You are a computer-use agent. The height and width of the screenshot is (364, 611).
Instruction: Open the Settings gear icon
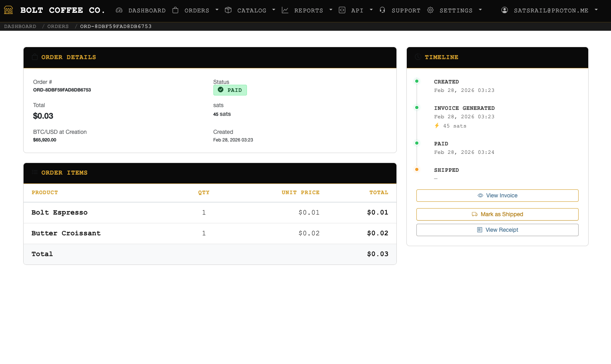[x=430, y=10]
